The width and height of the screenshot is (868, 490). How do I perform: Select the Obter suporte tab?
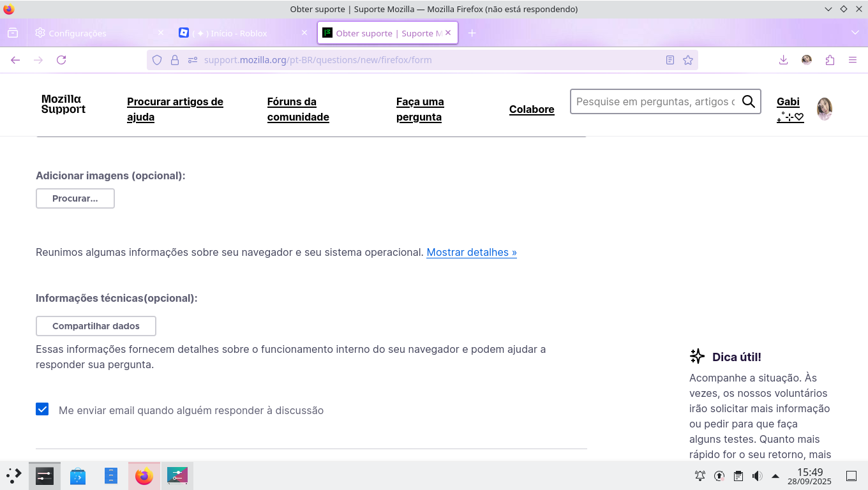(388, 33)
